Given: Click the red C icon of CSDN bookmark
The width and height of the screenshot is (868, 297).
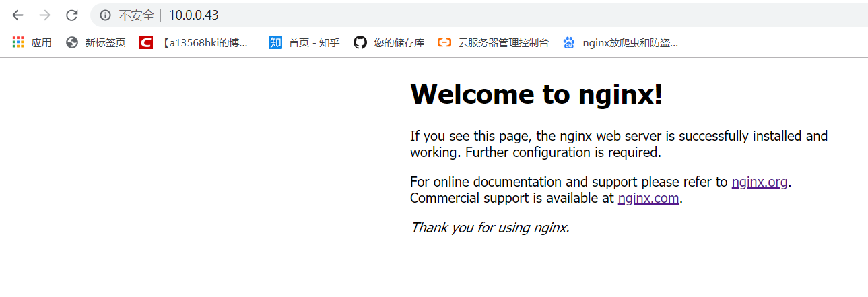Looking at the screenshot, I should (146, 42).
